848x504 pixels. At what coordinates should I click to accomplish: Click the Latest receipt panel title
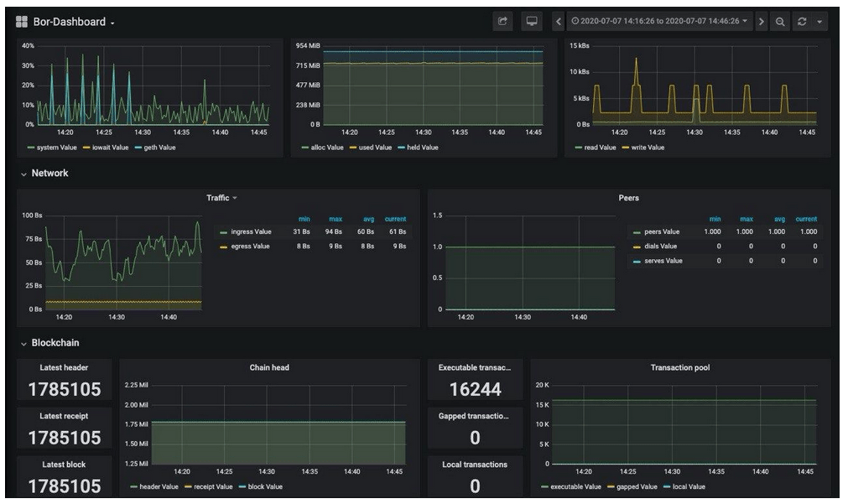[64, 416]
